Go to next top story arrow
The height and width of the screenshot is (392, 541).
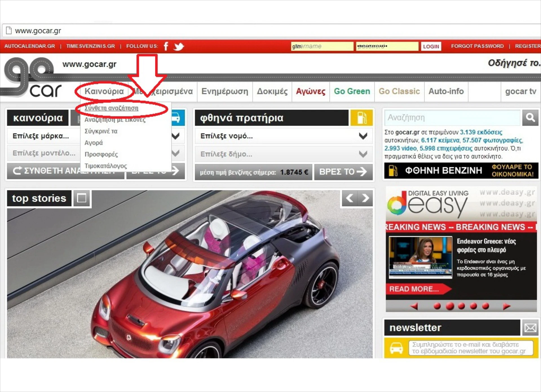point(365,198)
